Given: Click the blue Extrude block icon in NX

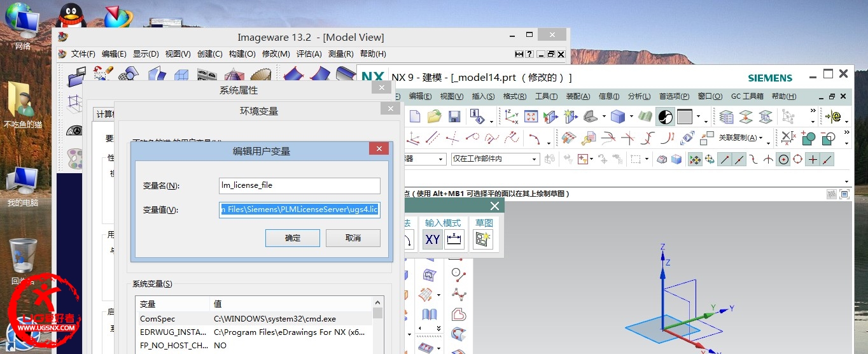Looking at the screenshot, I should [617, 117].
